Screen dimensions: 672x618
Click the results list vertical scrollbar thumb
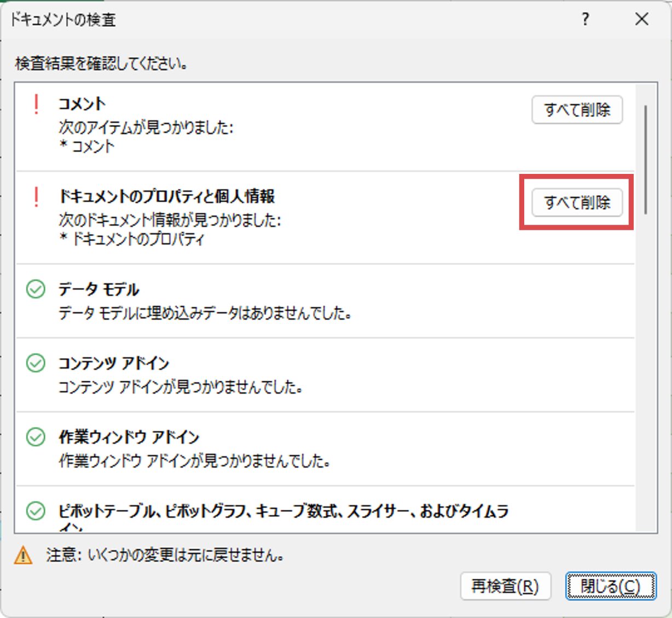(x=646, y=159)
